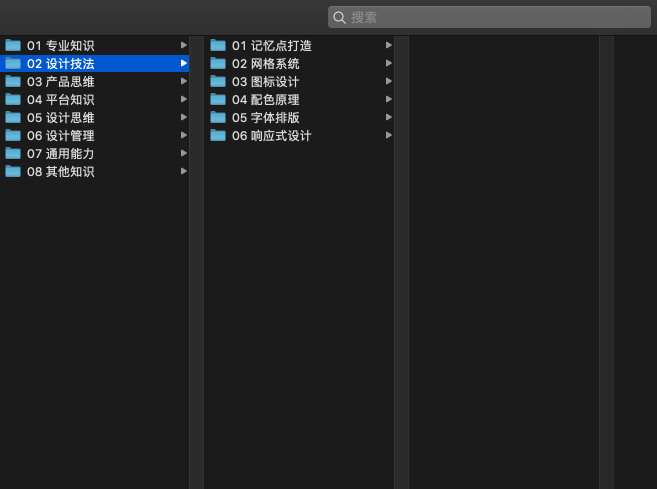657x489 pixels.
Task: Select the 06 设计管理 folder name
Action: pos(61,136)
